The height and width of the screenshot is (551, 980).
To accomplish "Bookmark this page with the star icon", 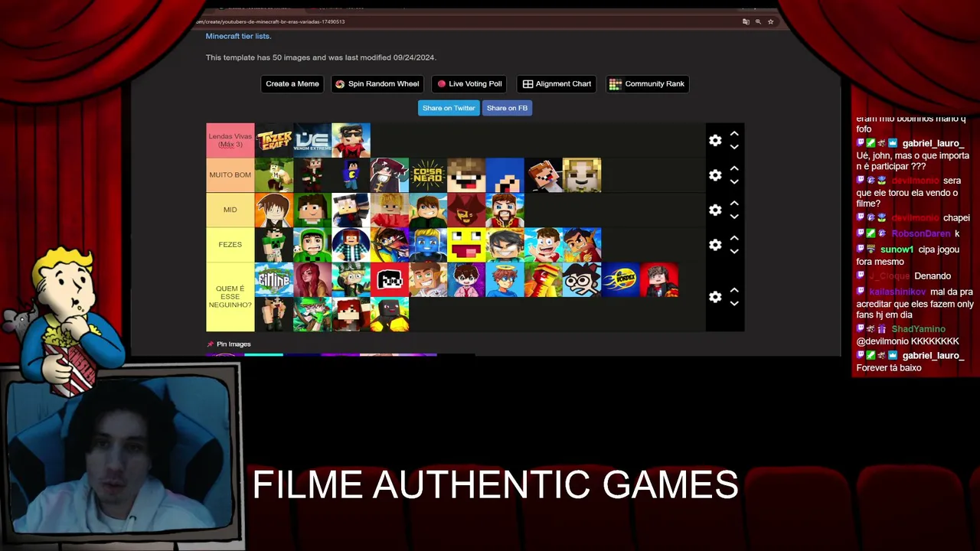I will pos(770,21).
